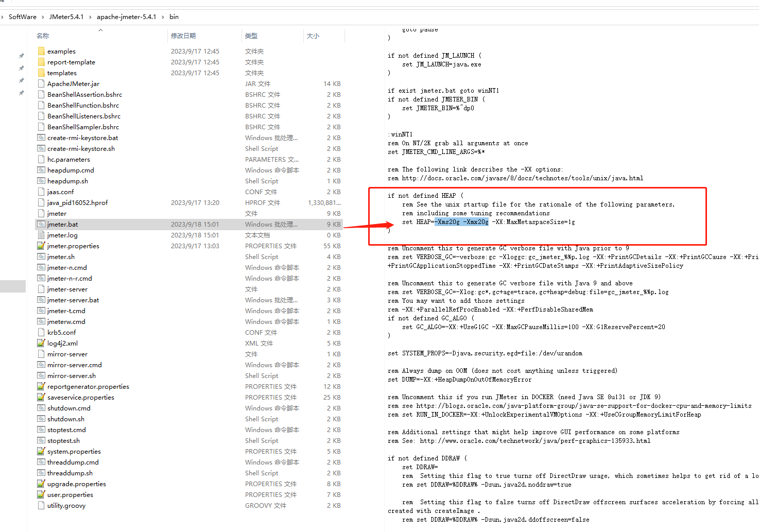Click the first pin icon in navigation pane
The image size is (759, 532).
[x=21, y=56]
